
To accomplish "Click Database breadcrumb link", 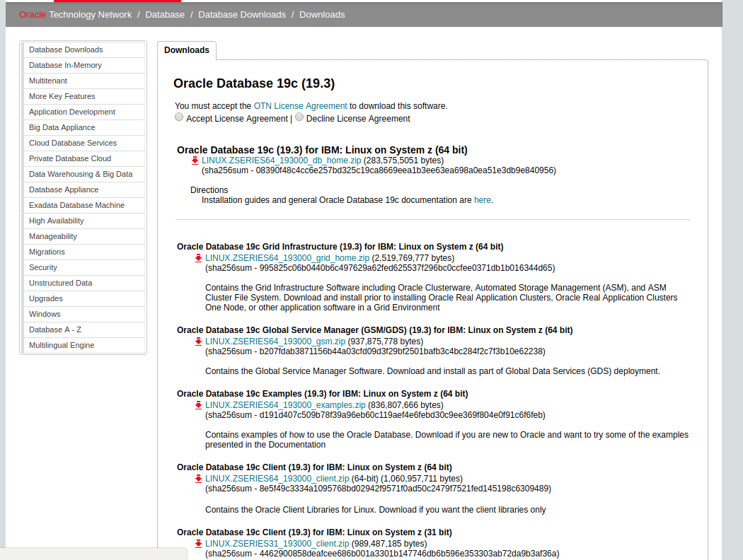I will [x=165, y=15].
